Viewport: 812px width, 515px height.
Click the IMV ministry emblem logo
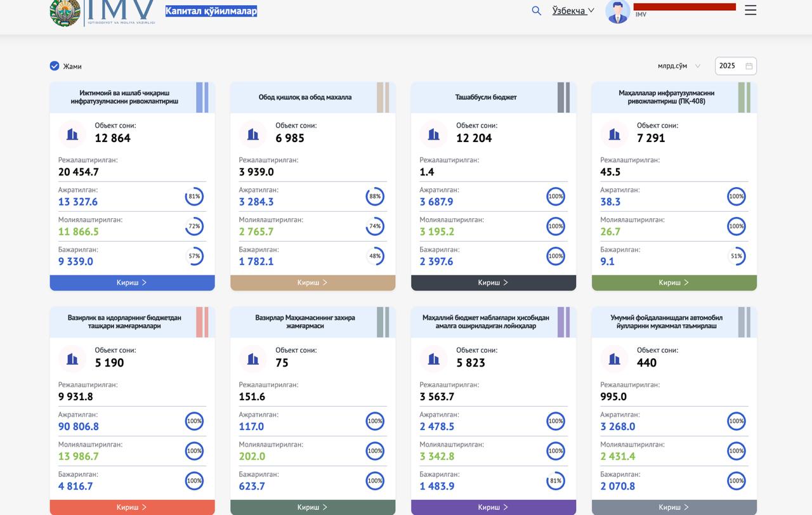click(65, 11)
